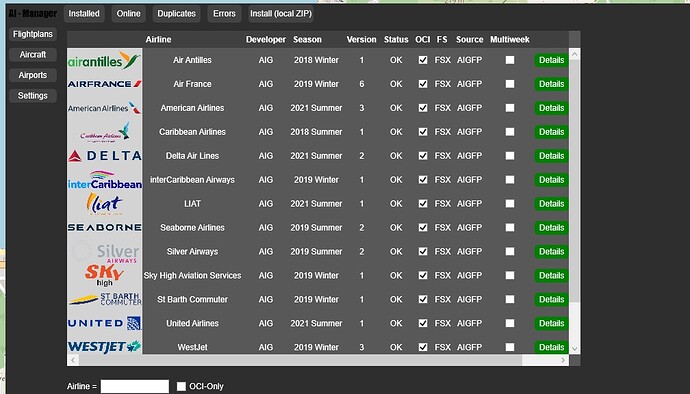Image resolution: width=690 pixels, height=394 pixels.
Task: Enable Multiweek for WestJet
Action: coord(510,347)
